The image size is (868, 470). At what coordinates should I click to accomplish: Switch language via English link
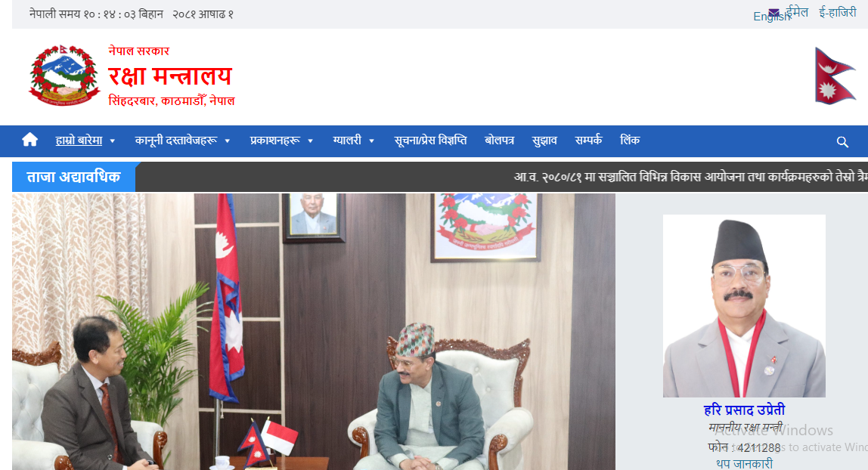[x=772, y=17]
